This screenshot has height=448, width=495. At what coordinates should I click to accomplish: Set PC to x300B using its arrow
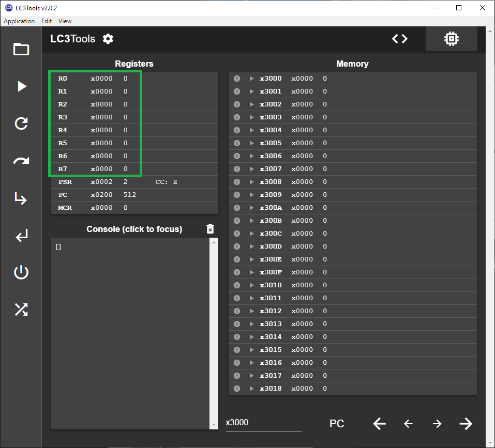[251, 221]
